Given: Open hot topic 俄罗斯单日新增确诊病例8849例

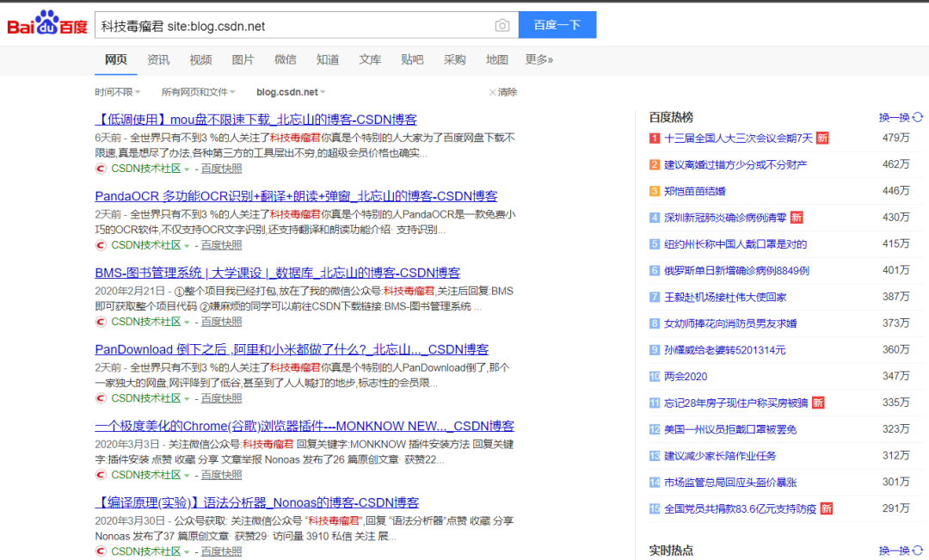Looking at the screenshot, I should pyautogui.click(x=736, y=271).
